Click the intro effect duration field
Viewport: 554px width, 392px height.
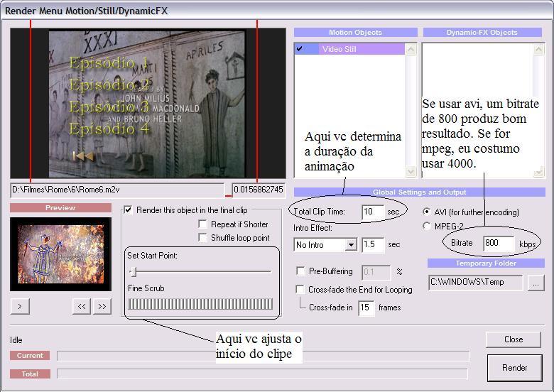point(373,244)
